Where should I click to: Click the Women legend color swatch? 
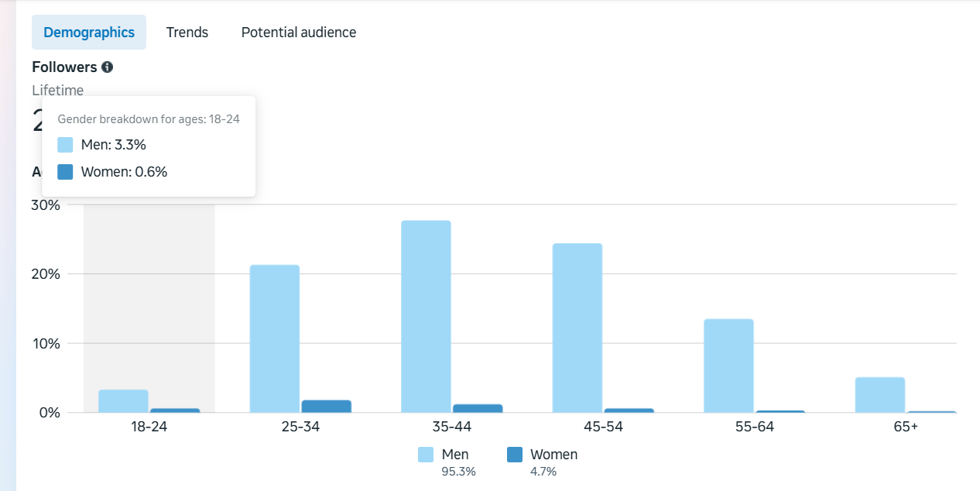tap(515, 455)
